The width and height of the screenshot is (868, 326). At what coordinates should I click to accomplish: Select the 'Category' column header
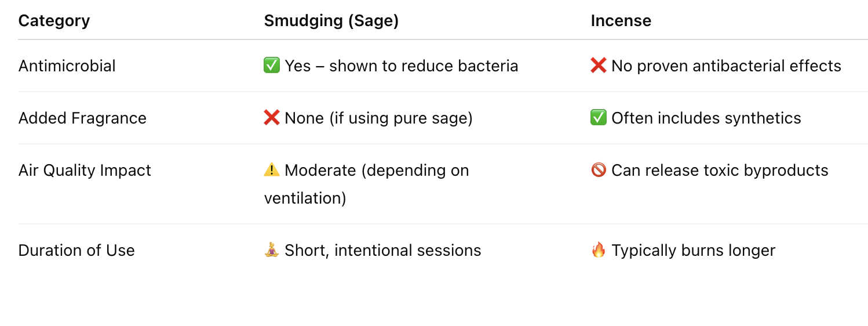coord(54,21)
